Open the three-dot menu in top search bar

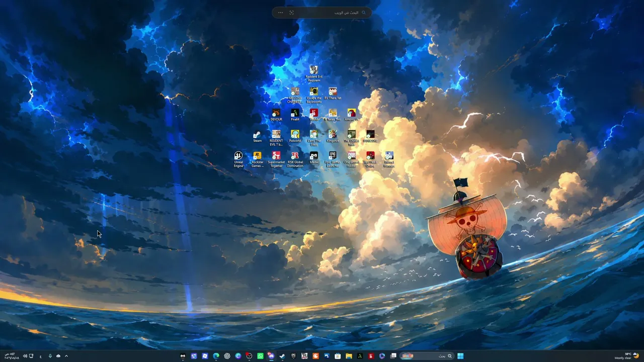click(x=280, y=13)
